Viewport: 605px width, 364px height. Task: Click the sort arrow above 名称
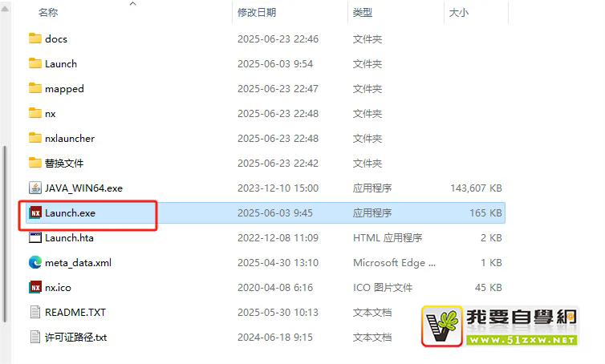pyautogui.click(x=132, y=3)
